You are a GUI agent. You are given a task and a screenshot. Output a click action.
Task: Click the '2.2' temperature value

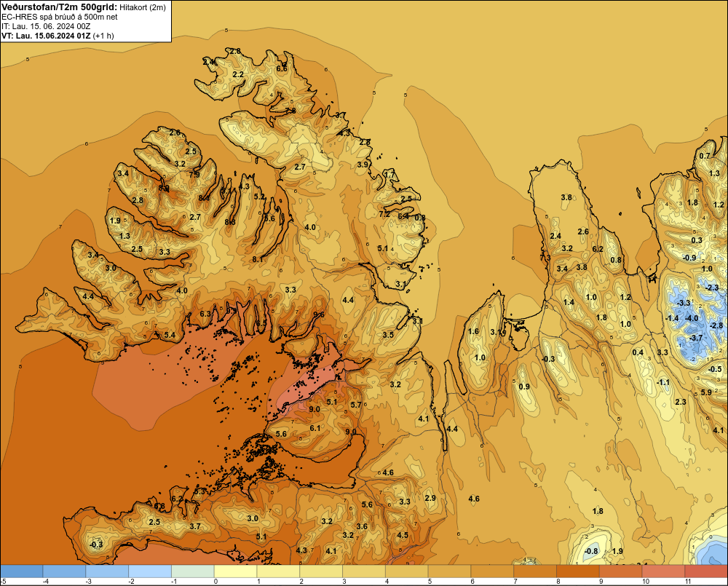click(x=238, y=74)
